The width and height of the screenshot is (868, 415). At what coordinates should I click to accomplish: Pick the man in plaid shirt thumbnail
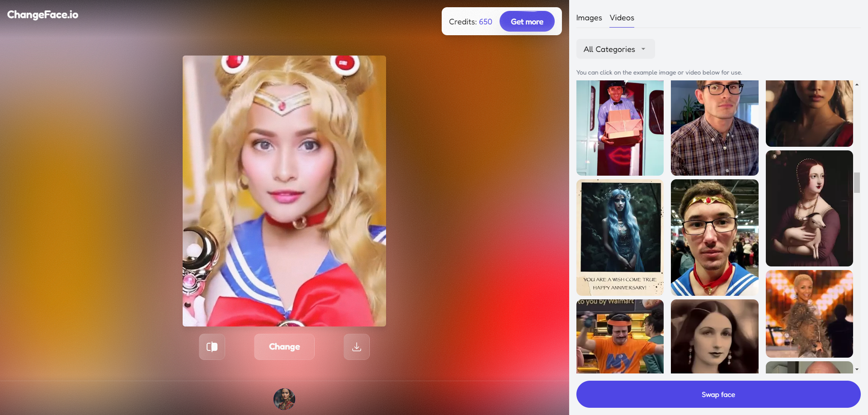pos(715,128)
